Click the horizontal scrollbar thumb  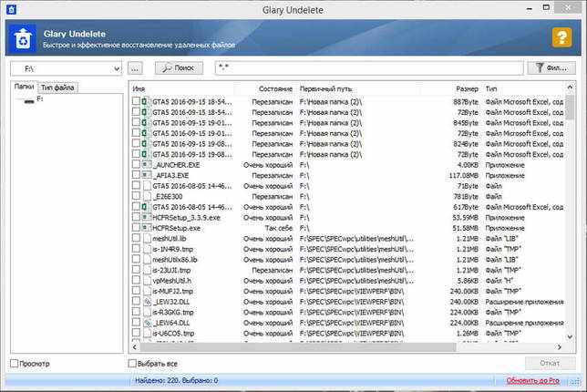(298, 347)
